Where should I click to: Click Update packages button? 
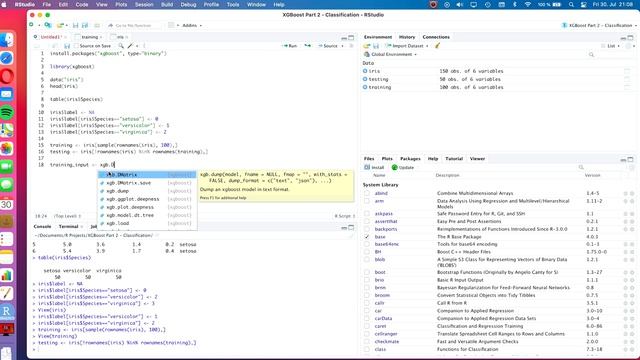(x=403, y=167)
